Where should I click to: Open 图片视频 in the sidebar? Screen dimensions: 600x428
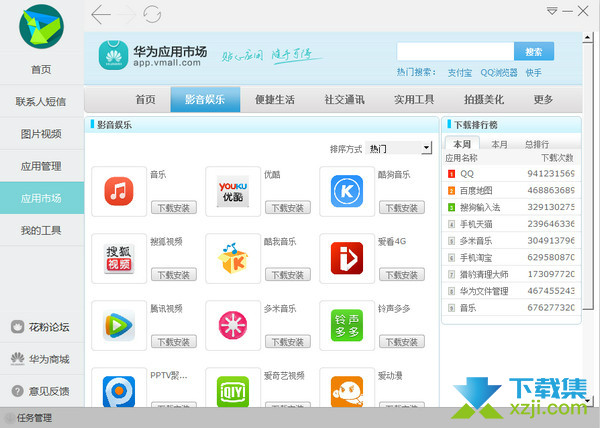[41, 134]
